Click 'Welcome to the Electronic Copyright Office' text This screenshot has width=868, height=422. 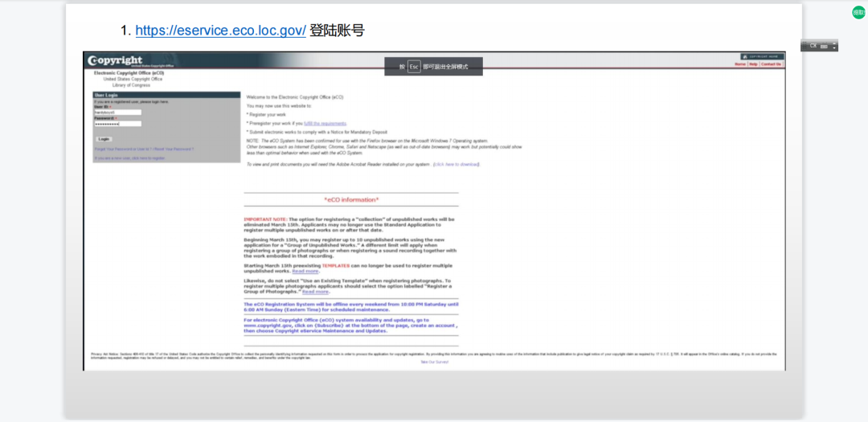(x=295, y=97)
